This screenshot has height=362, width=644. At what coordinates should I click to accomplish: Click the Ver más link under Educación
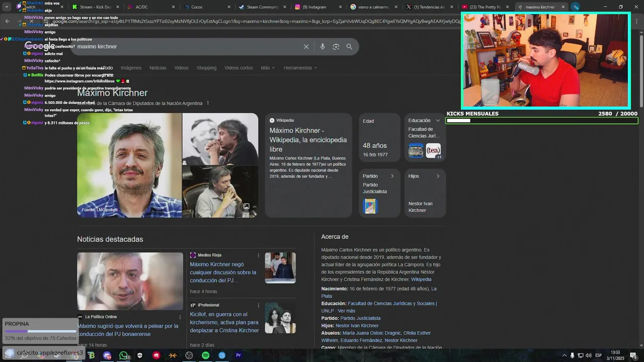[346, 311]
